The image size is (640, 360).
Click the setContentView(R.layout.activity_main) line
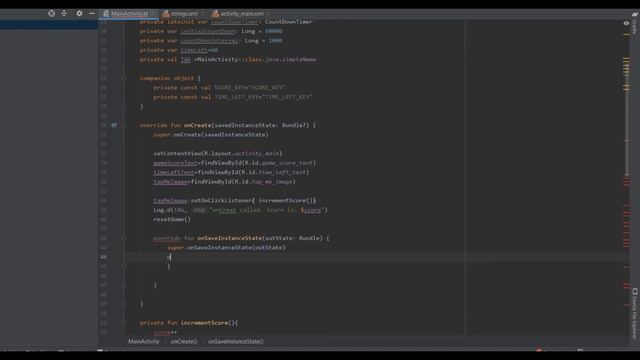click(x=218, y=153)
